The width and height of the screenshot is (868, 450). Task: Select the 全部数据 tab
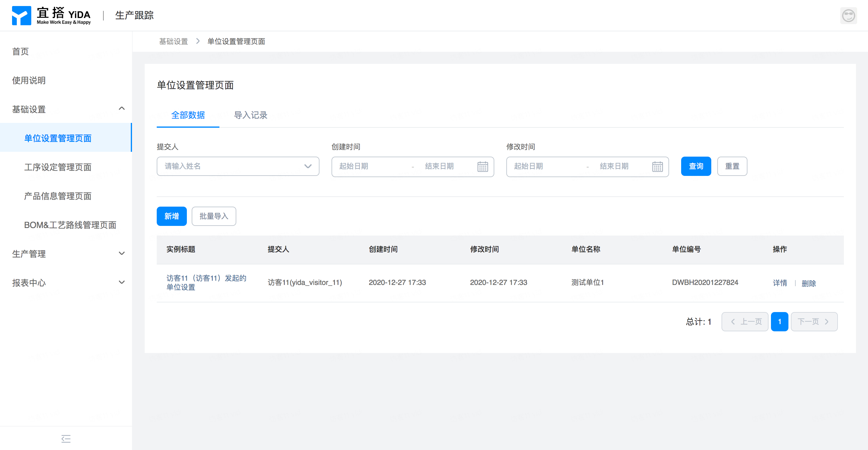pyautogui.click(x=188, y=115)
